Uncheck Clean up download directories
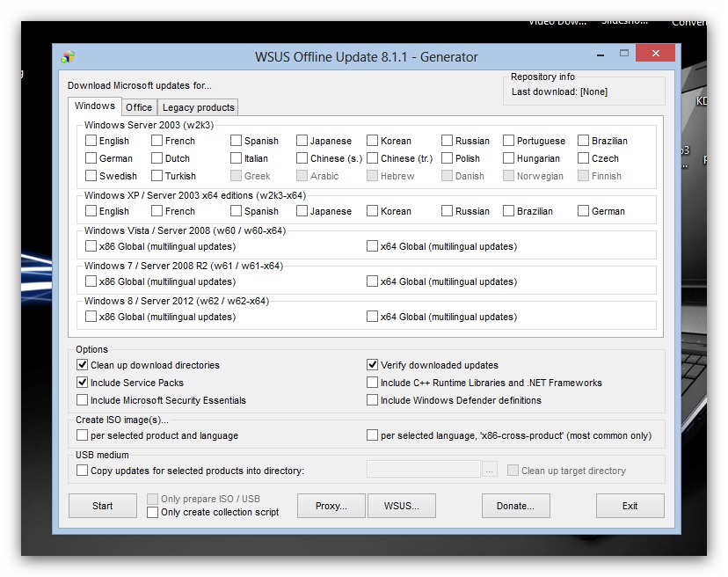The height and width of the screenshot is (577, 728). pyautogui.click(x=82, y=365)
